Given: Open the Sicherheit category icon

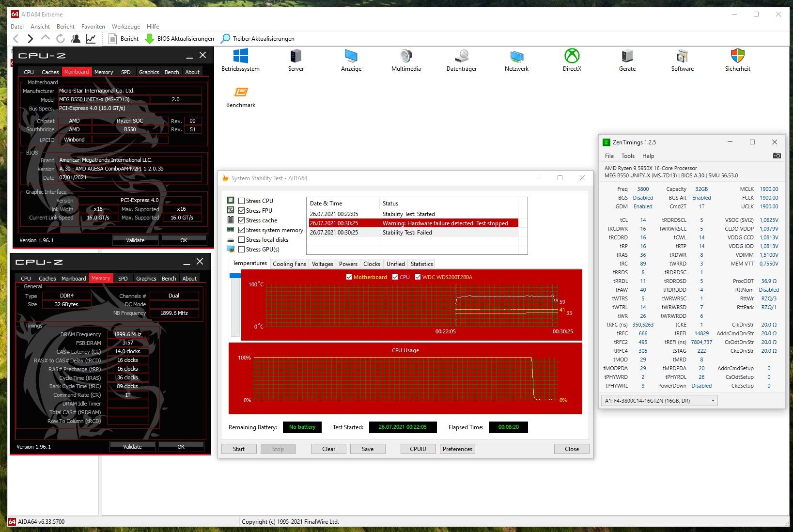Looking at the screenshot, I should [x=738, y=60].
